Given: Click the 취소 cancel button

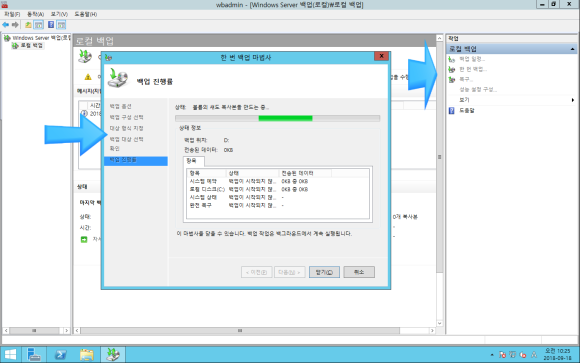Looking at the screenshot, I should pos(359,272).
